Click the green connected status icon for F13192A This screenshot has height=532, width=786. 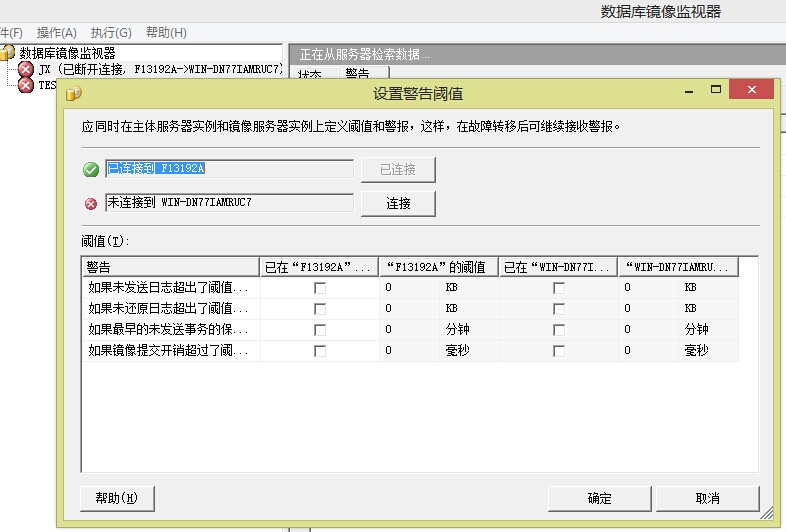91,170
